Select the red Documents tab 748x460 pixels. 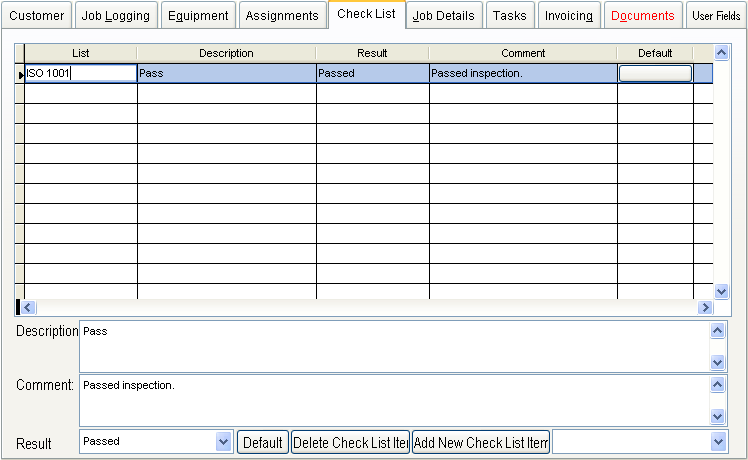[642, 15]
